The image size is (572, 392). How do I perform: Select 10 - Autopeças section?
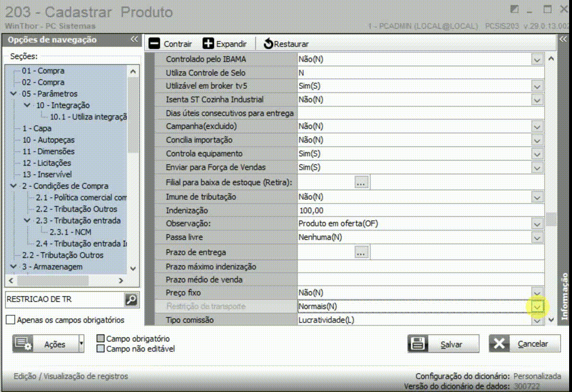click(x=49, y=140)
